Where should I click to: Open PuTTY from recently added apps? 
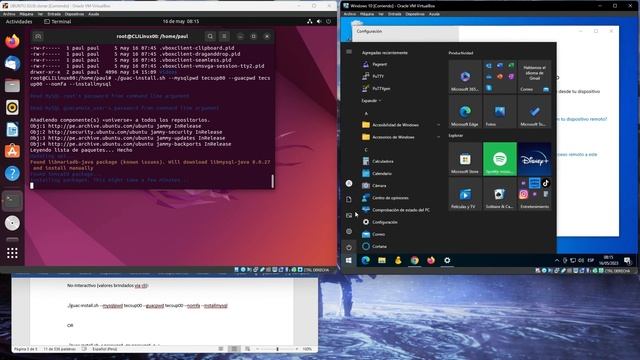[x=400, y=76]
